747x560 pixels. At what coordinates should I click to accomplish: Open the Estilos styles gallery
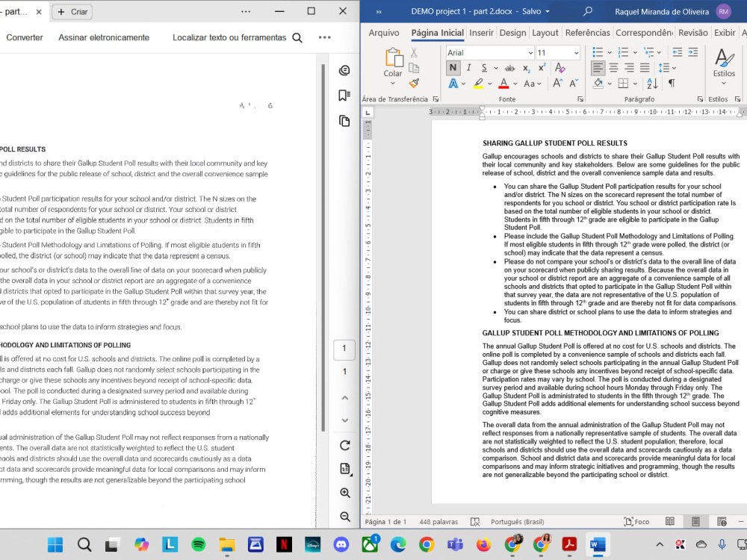click(x=724, y=66)
